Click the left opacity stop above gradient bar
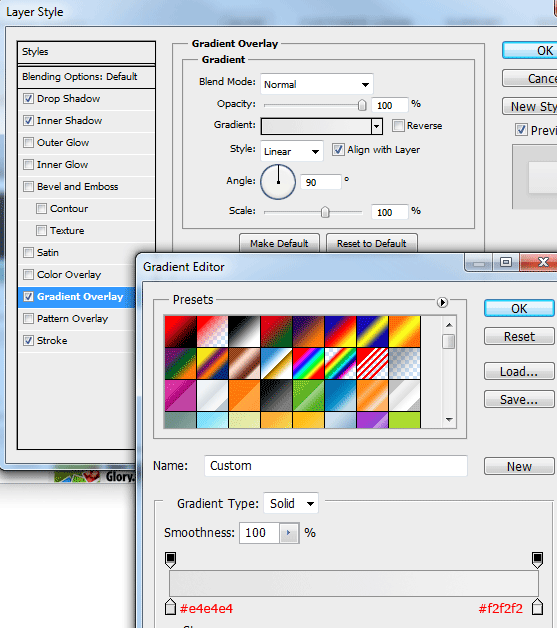Image resolution: width=557 pixels, height=628 pixels. [171, 560]
